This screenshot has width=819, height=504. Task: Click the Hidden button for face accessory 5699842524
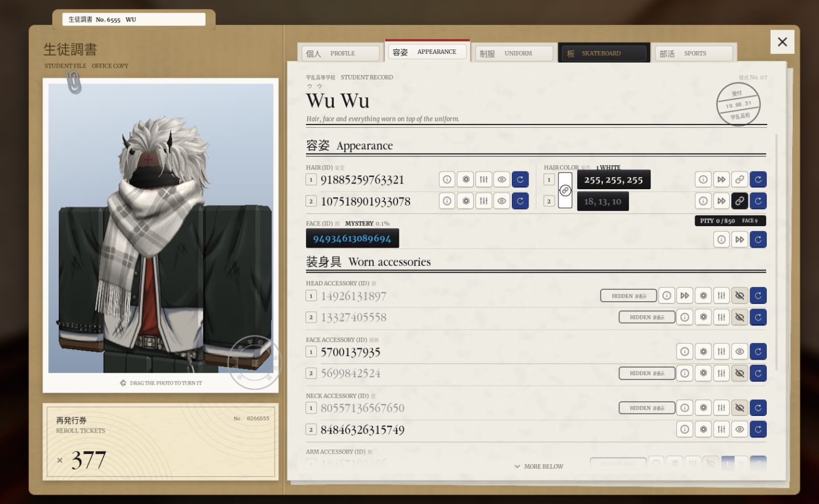tap(647, 373)
